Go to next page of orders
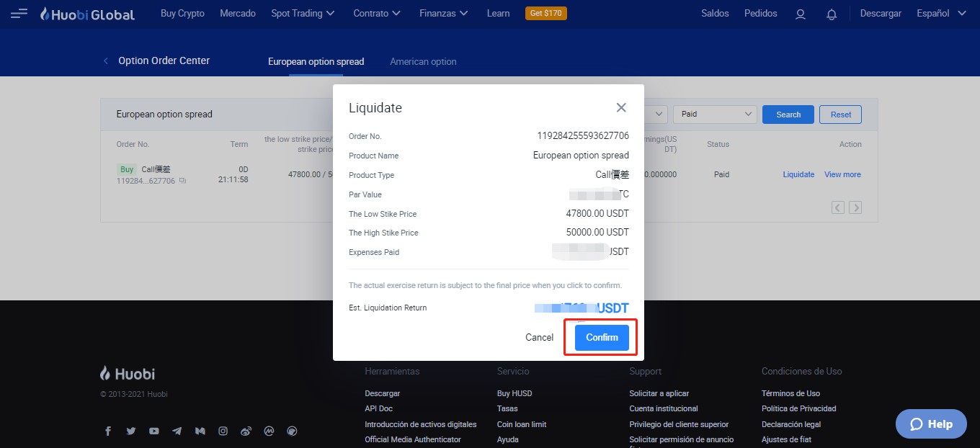980x448 pixels. [x=855, y=207]
